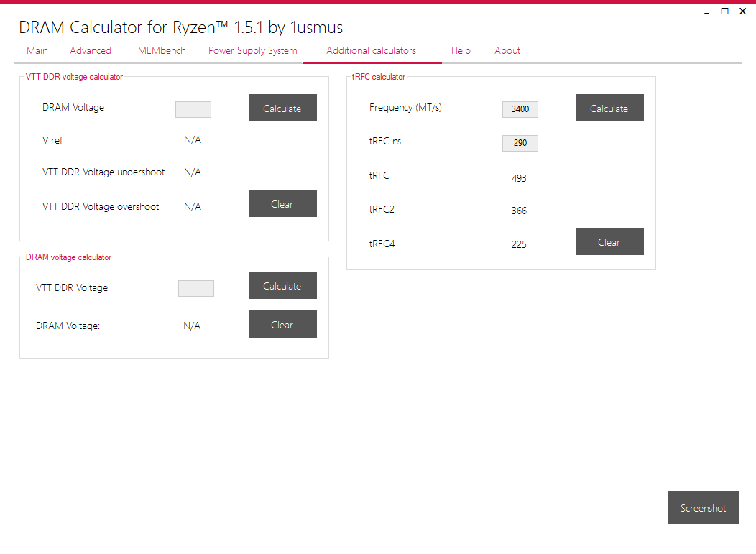Click the tRFC ns field showing 290
The image size is (756, 554).
click(x=520, y=143)
